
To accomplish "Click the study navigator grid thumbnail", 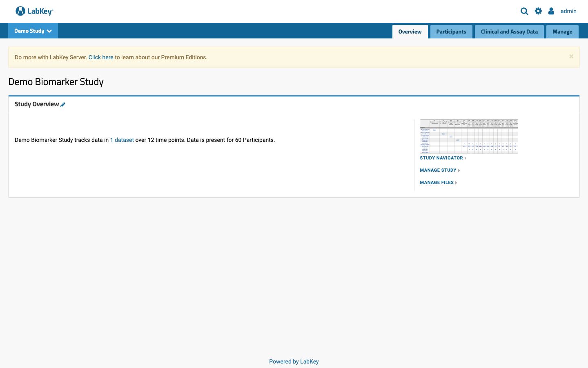I will click(469, 137).
